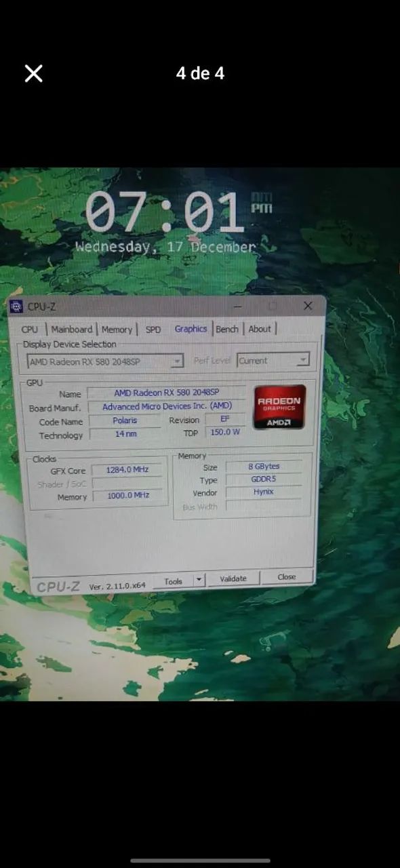Click the memory Size 8 GBytes value
The height and width of the screenshot is (868, 400).
point(264,467)
